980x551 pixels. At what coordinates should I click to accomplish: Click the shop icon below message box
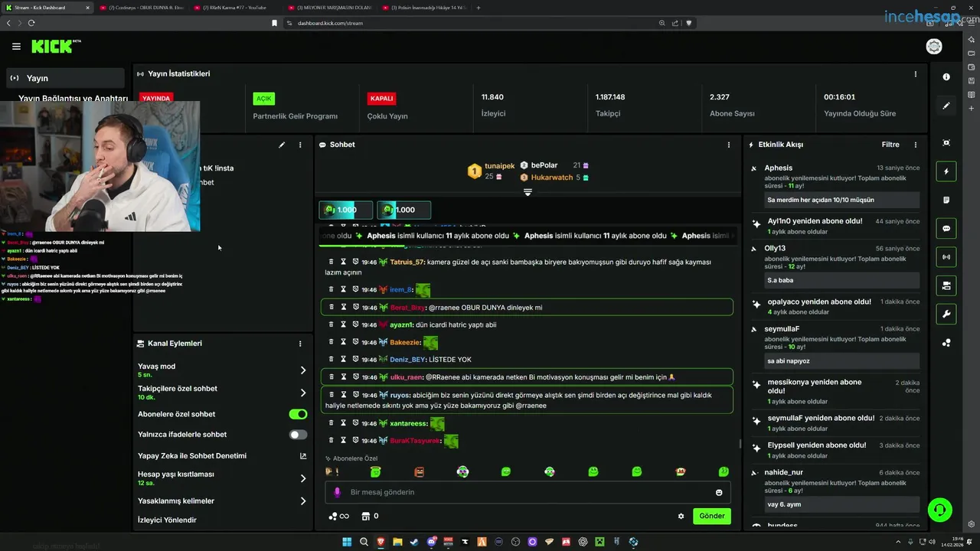click(x=365, y=516)
